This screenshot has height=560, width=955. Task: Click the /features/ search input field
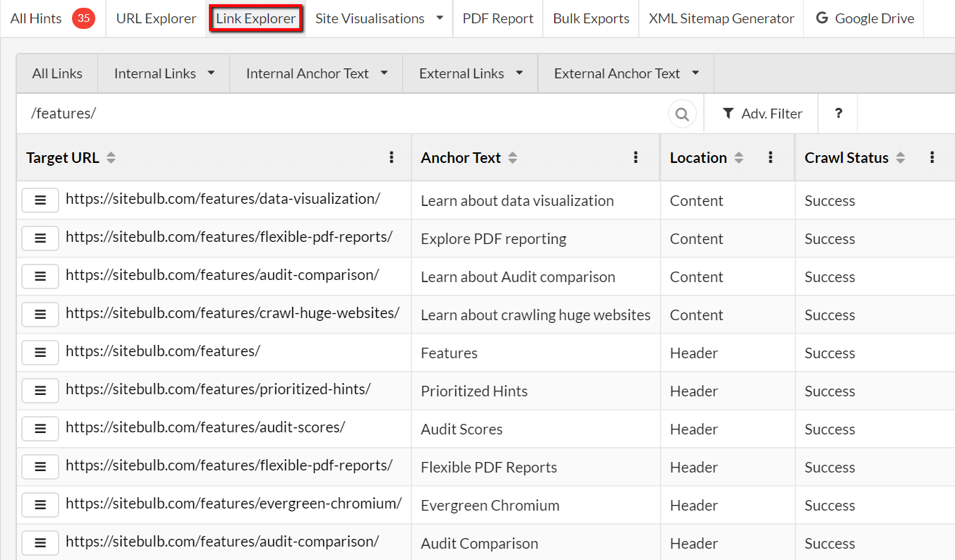342,114
